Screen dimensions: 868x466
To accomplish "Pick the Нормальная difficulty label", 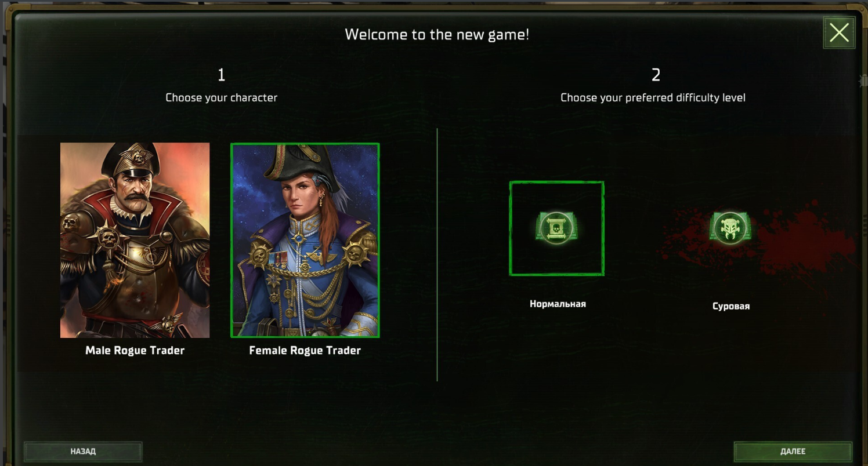I will tap(558, 304).
